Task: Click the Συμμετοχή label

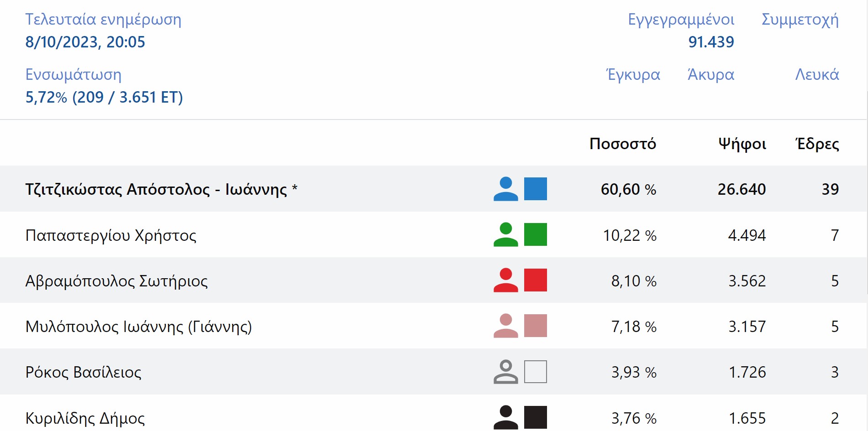Action: (x=800, y=20)
